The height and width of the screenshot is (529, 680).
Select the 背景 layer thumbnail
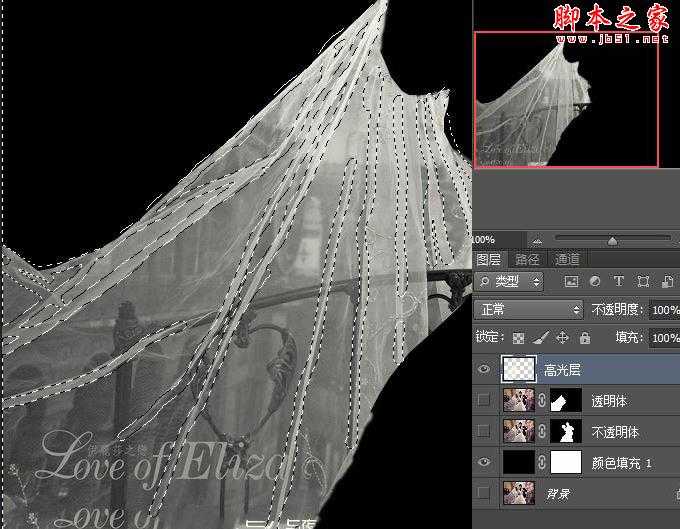click(x=519, y=493)
